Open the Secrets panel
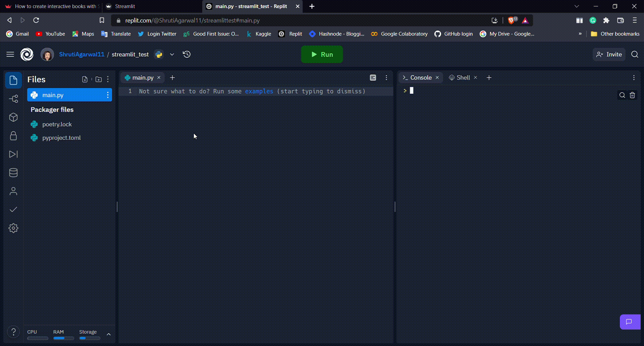The width and height of the screenshot is (644, 346). tap(13, 135)
